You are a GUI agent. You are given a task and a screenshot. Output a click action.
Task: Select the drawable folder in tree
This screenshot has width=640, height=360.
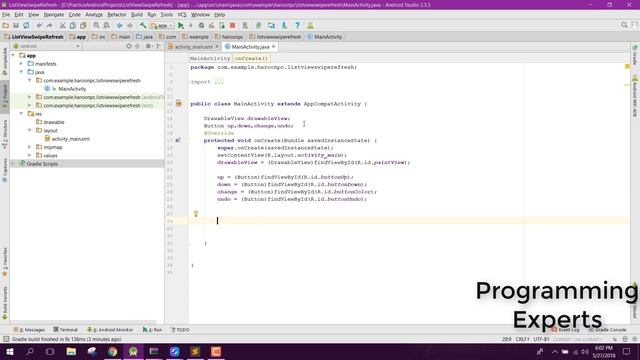coord(50,122)
